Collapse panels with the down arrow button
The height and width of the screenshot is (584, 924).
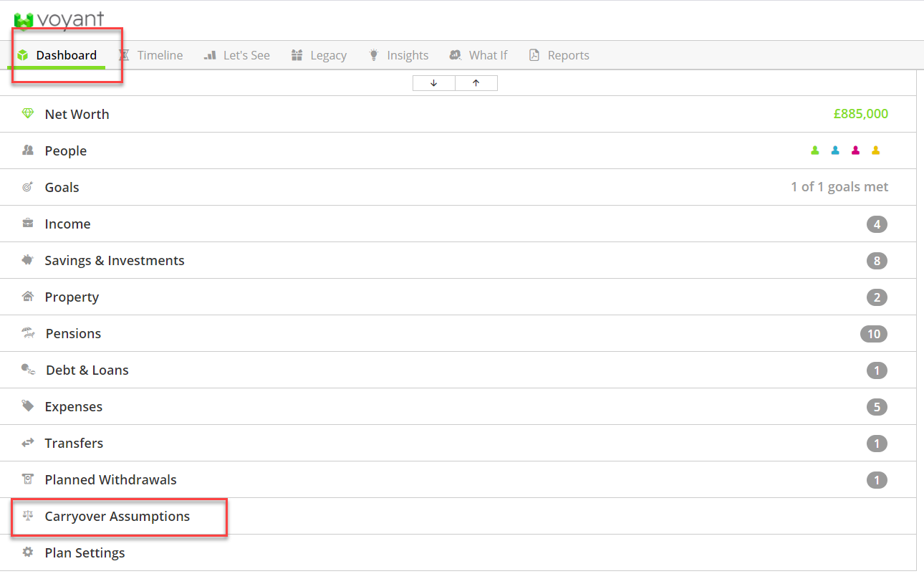coord(433,83)
